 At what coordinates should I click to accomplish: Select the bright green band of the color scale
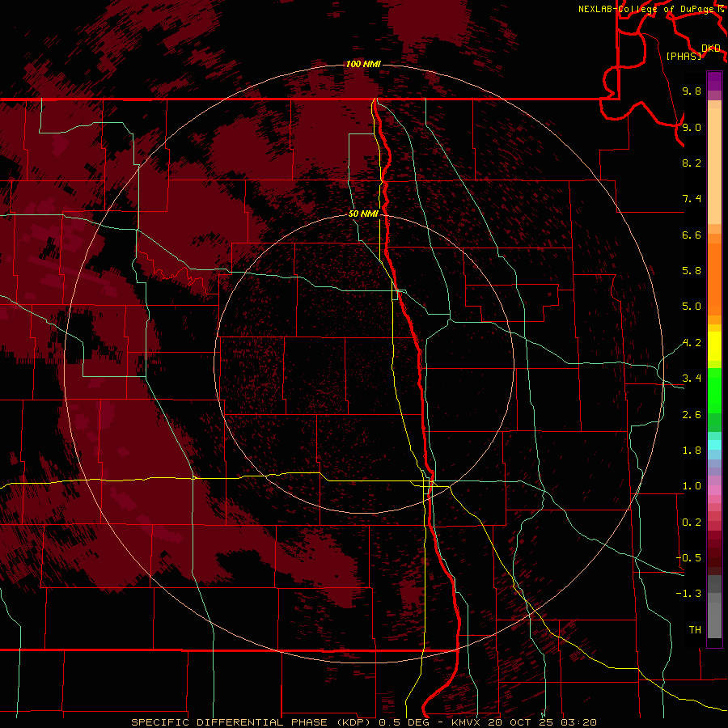coord(714,390)
